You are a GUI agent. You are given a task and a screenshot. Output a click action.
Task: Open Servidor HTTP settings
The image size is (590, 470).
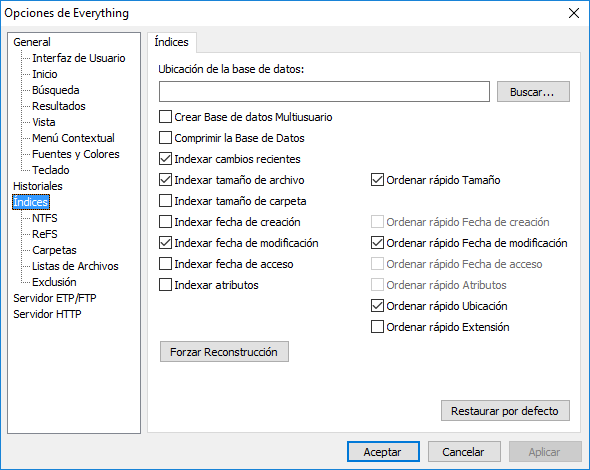(x=47, y=314)
